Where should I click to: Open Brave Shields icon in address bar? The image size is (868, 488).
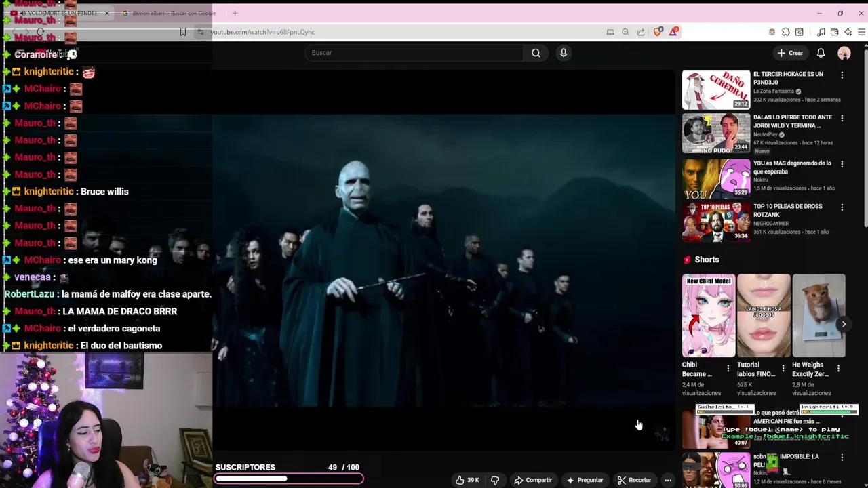click(x=658, y=32)
